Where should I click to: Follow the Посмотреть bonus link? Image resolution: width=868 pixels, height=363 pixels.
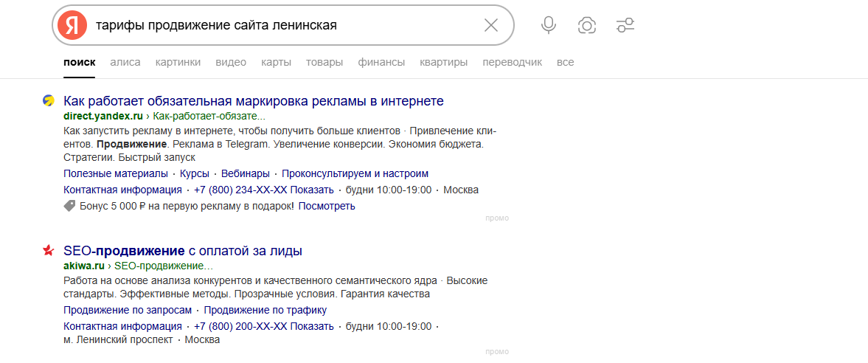click(x=327, y=206)
